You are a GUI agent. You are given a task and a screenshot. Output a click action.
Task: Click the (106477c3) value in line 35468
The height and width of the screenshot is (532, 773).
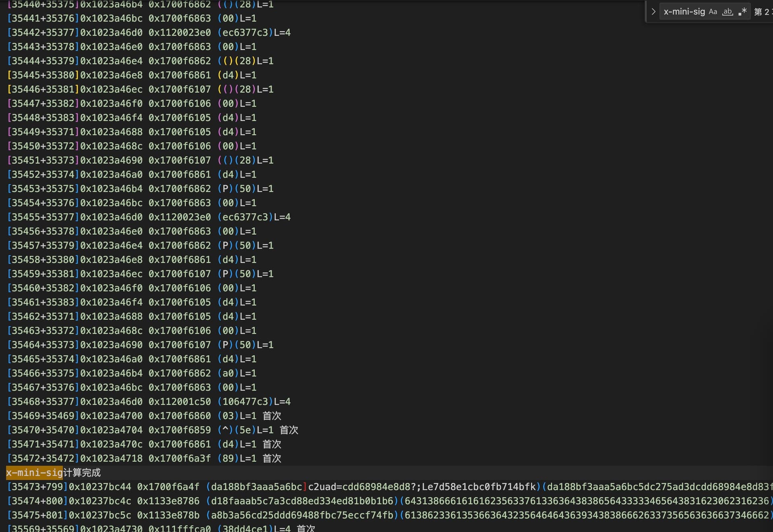click(245, 402)
